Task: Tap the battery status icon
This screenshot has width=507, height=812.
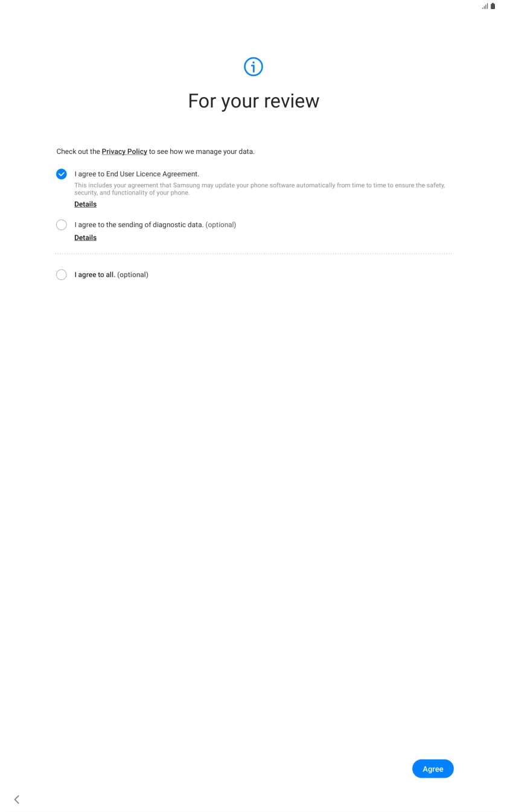Action: coord(493,6)
